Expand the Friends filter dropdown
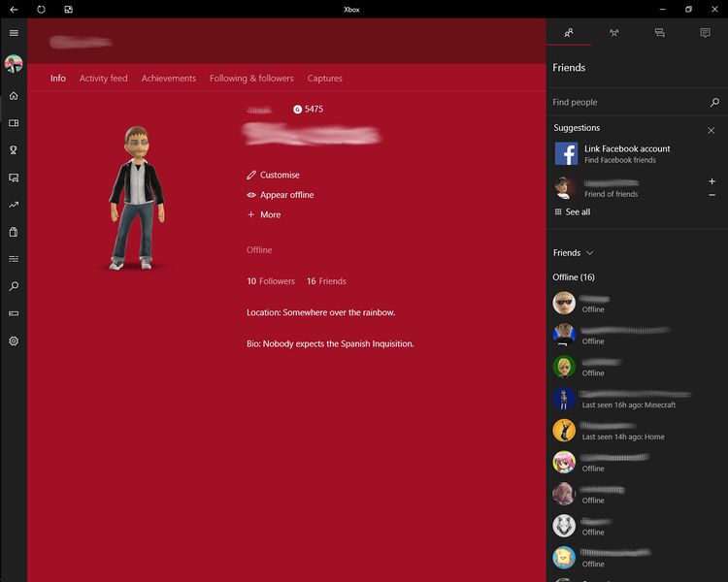The width and height of the screenshot is (728, 582). click(x=573, y=253)
